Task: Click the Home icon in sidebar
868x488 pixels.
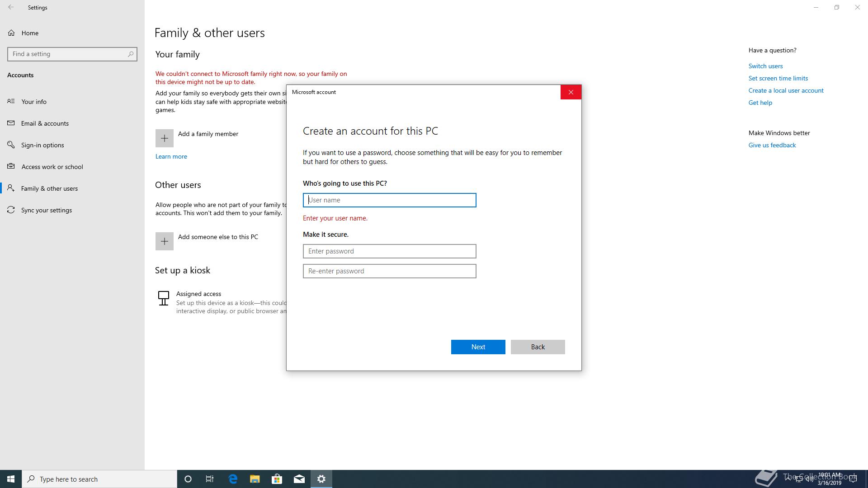Action: tap(11, 33)
